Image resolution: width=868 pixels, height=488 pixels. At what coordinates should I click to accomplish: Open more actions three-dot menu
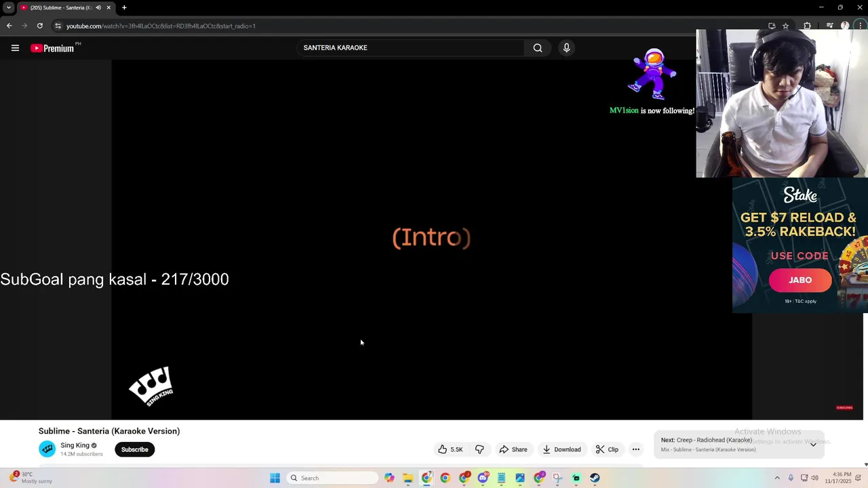click(636, 449)
